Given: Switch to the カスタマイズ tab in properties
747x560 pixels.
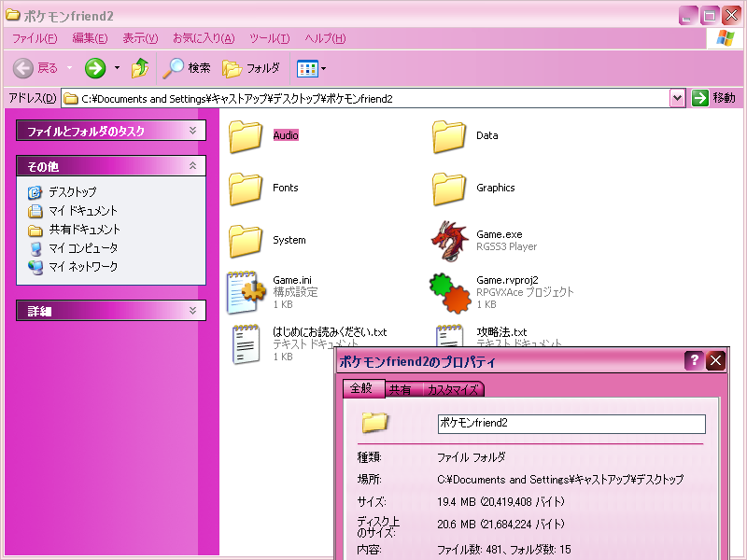Looking at the screenshot, I should 453,389.
